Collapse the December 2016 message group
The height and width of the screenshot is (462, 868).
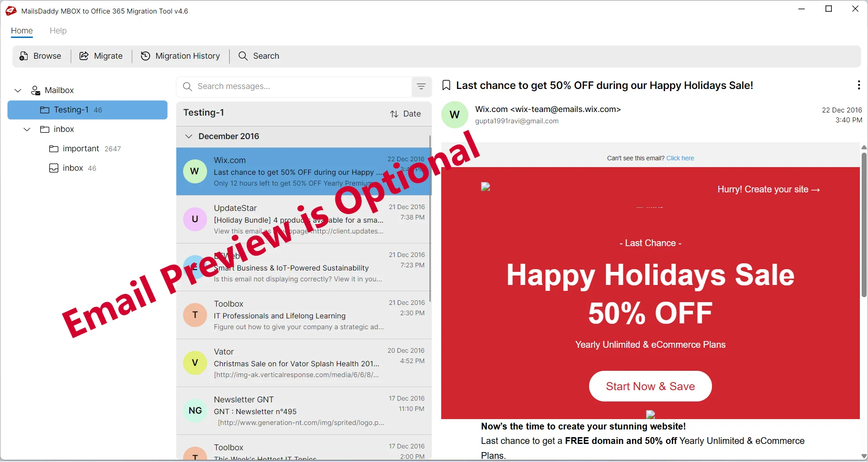tap(189, 136)
